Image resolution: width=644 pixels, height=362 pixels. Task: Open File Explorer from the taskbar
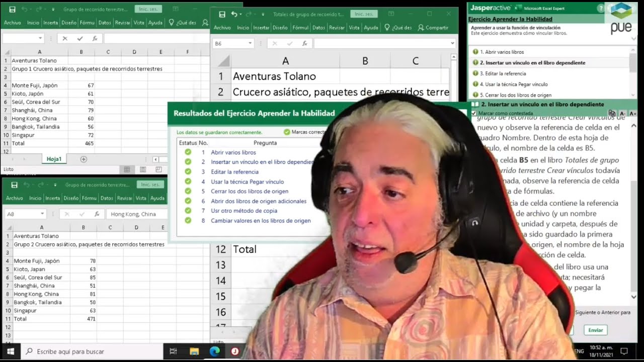pyautogui.click(x=194, y=351)
